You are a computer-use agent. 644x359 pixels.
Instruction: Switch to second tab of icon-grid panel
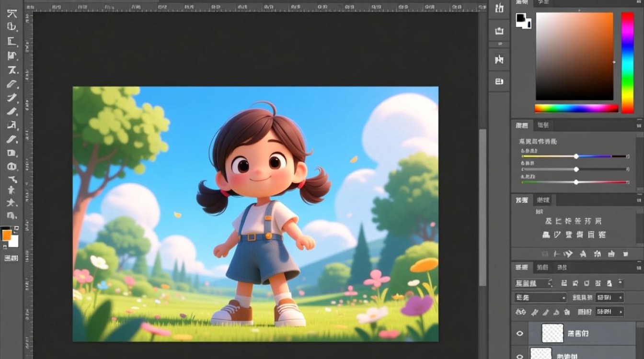coord(543,200)
